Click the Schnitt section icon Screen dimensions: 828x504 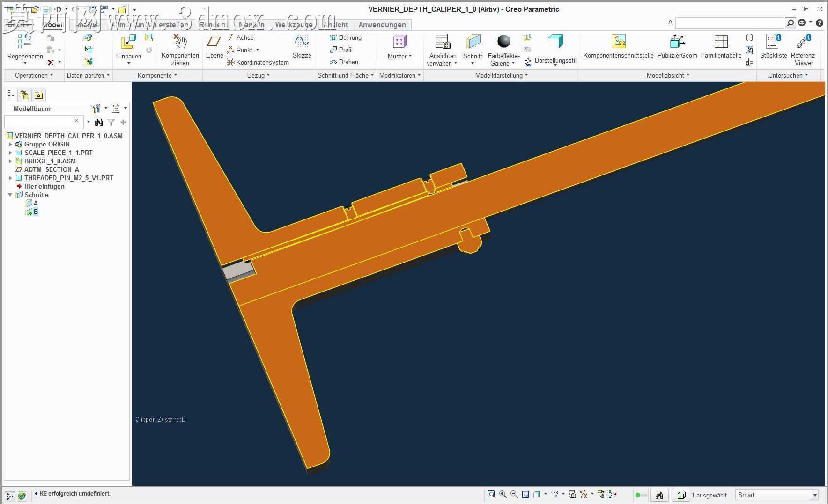point(473,41)
